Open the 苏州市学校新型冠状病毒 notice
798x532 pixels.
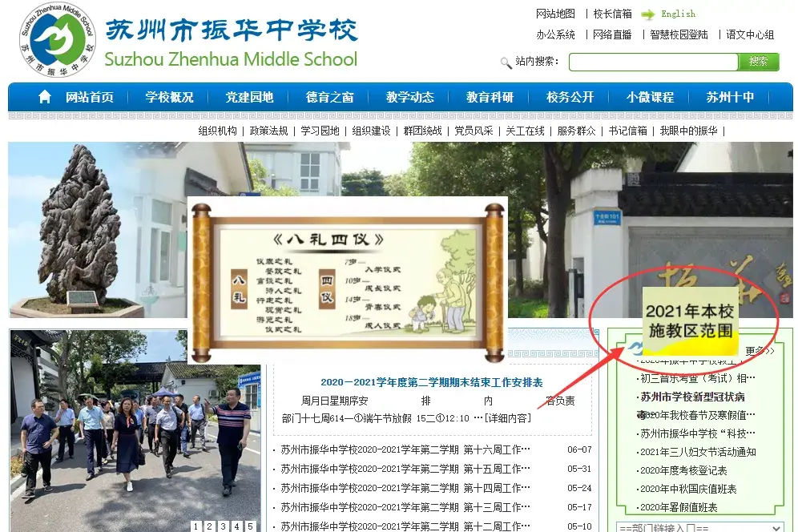click(693, 397)
